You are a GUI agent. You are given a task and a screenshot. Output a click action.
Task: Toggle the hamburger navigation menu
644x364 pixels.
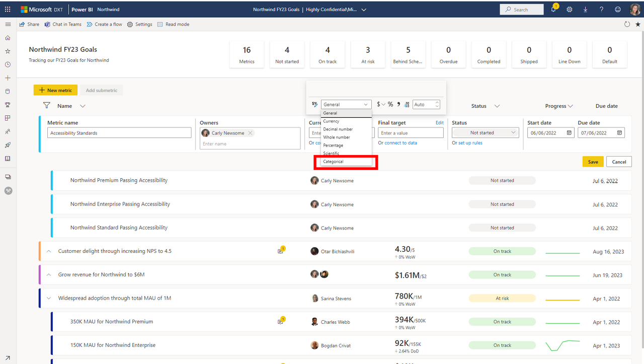coord(8,24)
